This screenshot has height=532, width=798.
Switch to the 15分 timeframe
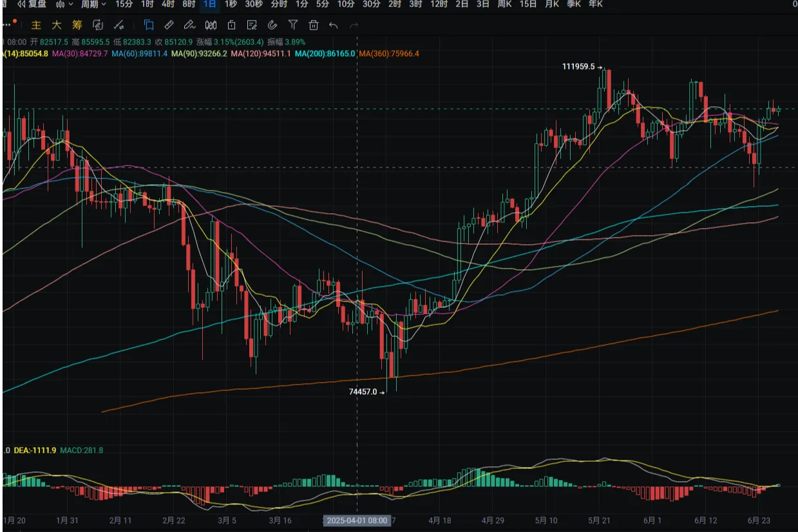tap(124, 4)
